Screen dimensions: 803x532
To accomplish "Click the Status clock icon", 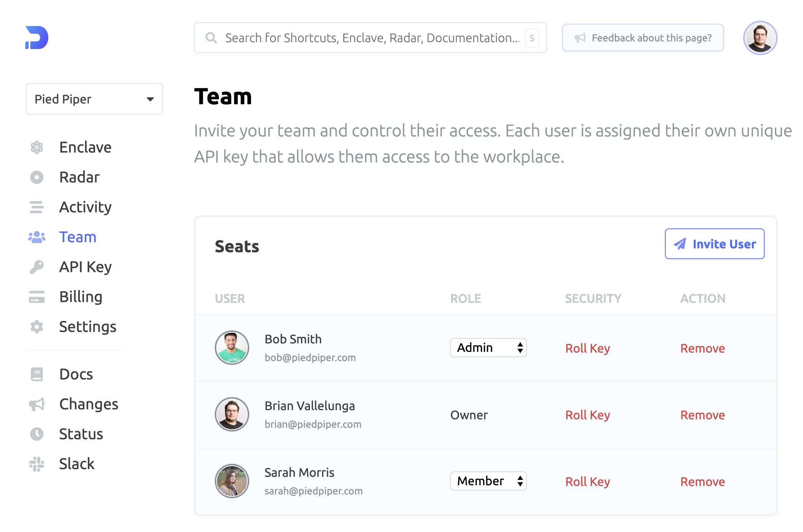I will pyautogui.click(x=37, y=434).
